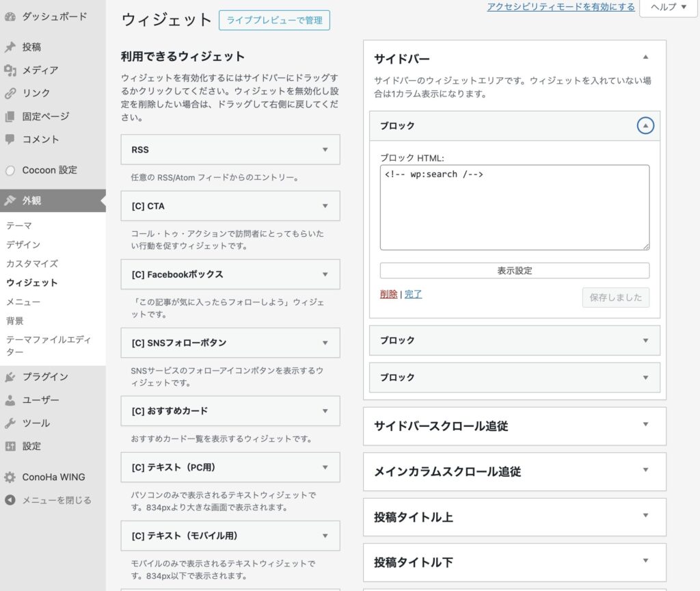Click the ライブプレビューで管理 button

tap(274, 21)
